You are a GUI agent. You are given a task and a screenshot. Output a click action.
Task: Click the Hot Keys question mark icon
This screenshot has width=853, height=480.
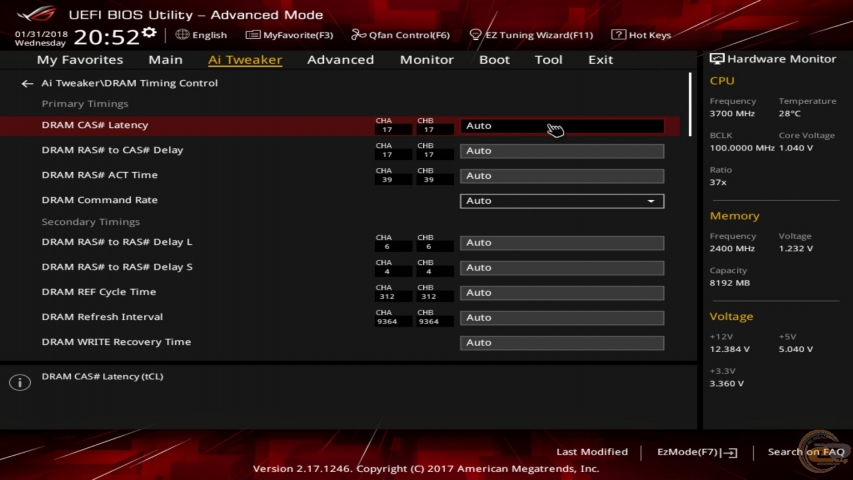[x=618, y=35]
